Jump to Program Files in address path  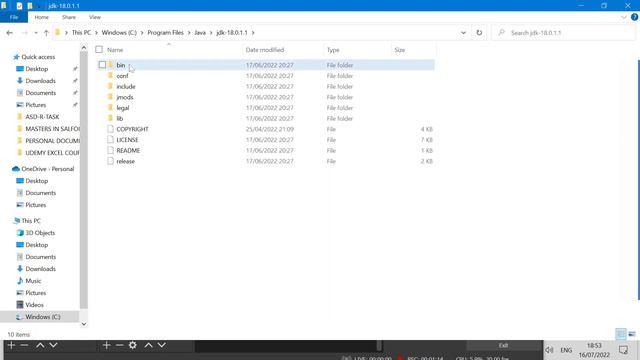(165, 33)
